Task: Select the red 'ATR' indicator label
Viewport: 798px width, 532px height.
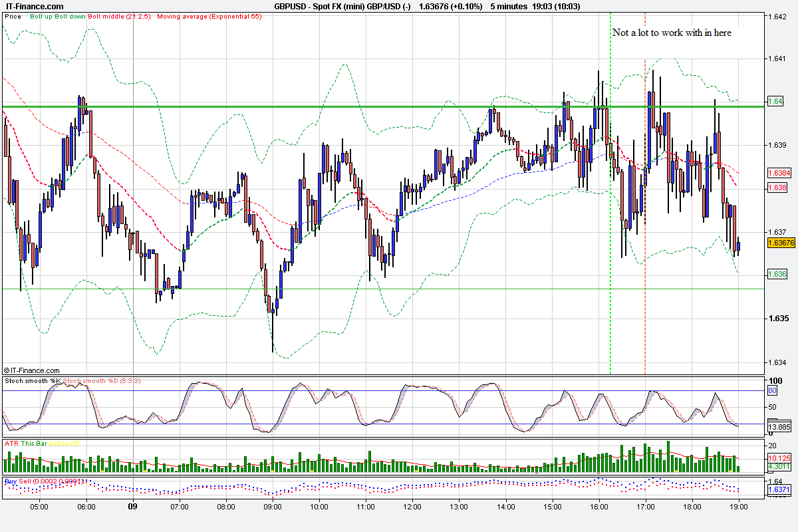Action: [x=11, y=442]
